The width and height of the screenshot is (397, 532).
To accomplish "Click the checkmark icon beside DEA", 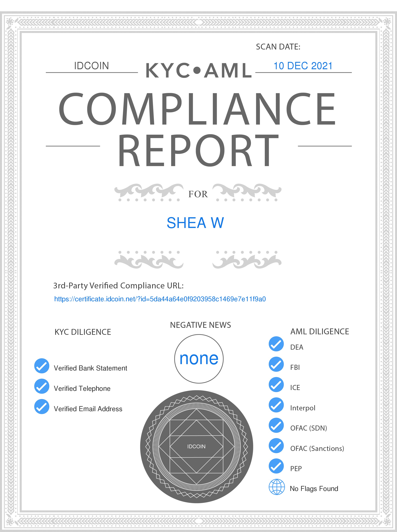I will coord(276,344).
